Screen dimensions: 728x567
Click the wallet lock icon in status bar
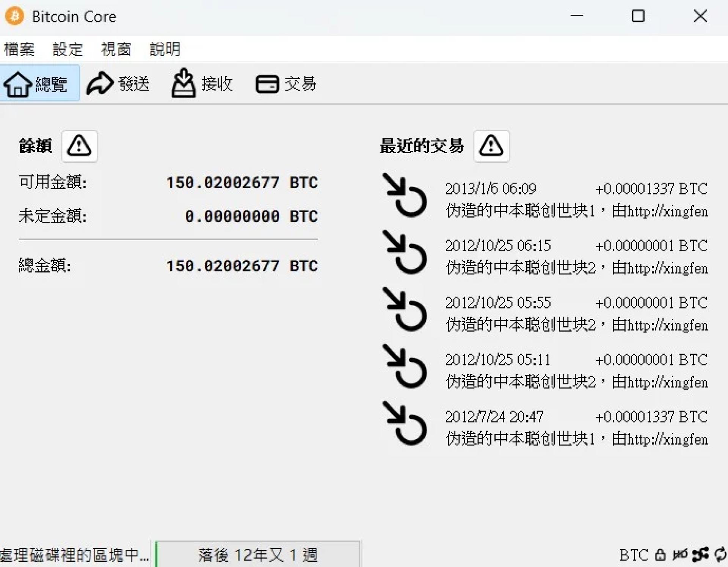point(660,555)
